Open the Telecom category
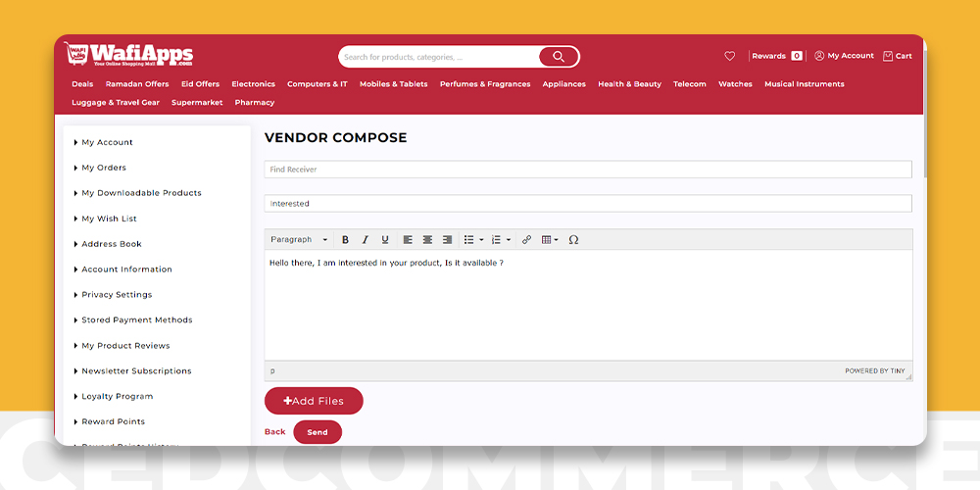The height and width of the screenshot is (490, 980). (x=689, y=83)
